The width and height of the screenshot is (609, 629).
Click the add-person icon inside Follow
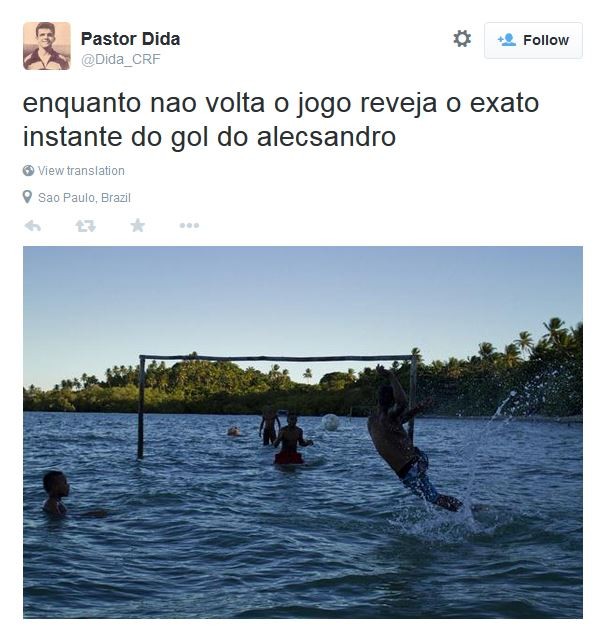(x=506, y=40)
